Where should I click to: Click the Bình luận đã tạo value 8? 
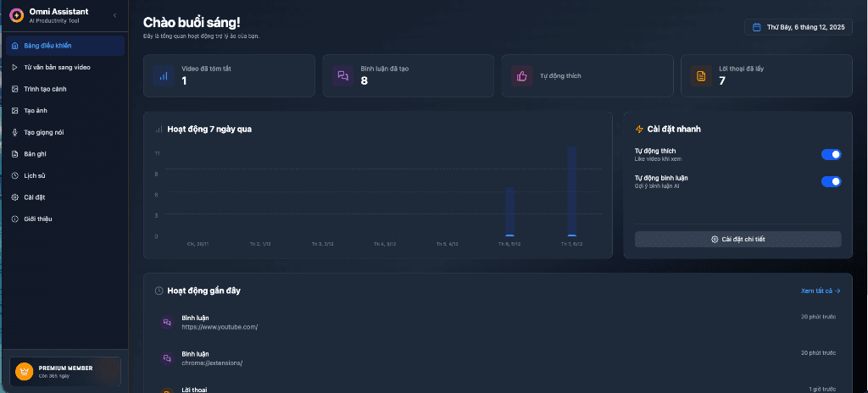tap(364, 80)
